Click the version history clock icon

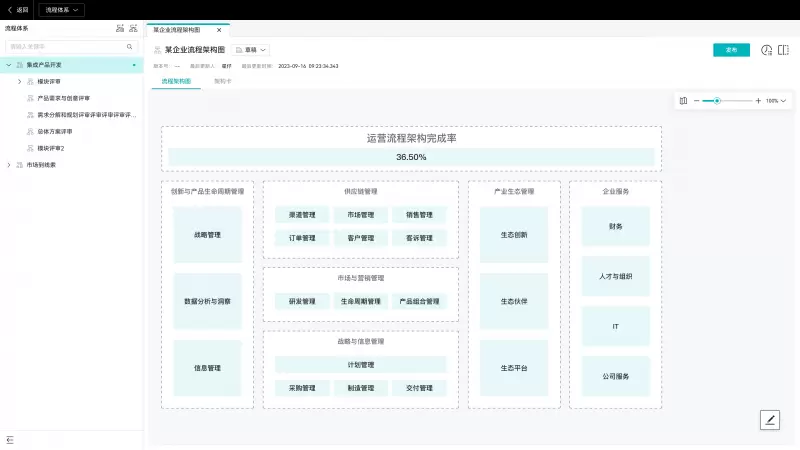coord(766,50)
